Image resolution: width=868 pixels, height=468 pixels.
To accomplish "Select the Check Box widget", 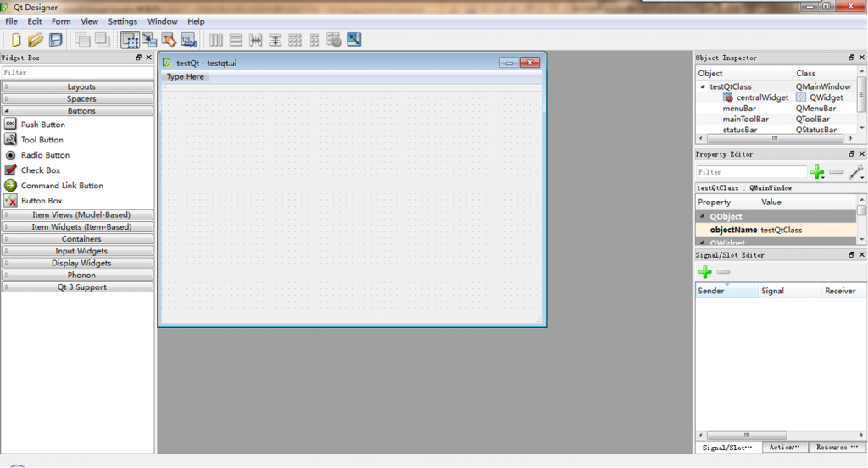I will pyautogui.click(x=41, y=170).
